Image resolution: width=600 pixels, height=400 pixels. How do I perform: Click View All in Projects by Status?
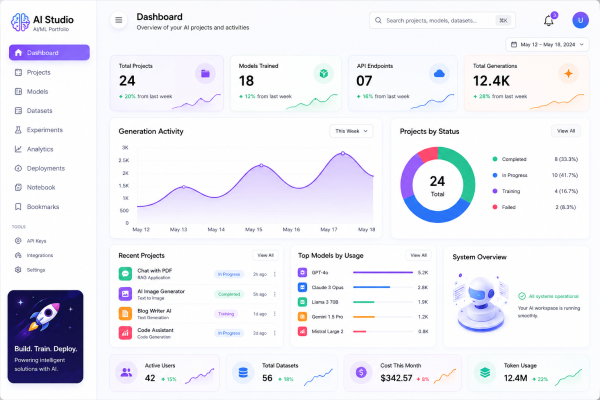(x=566, y=131)
